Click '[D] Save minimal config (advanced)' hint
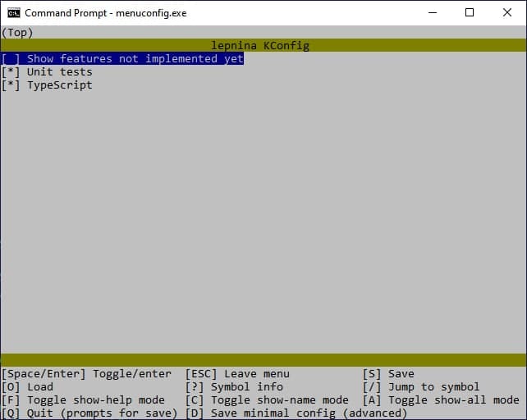 [x=296, y=413]
